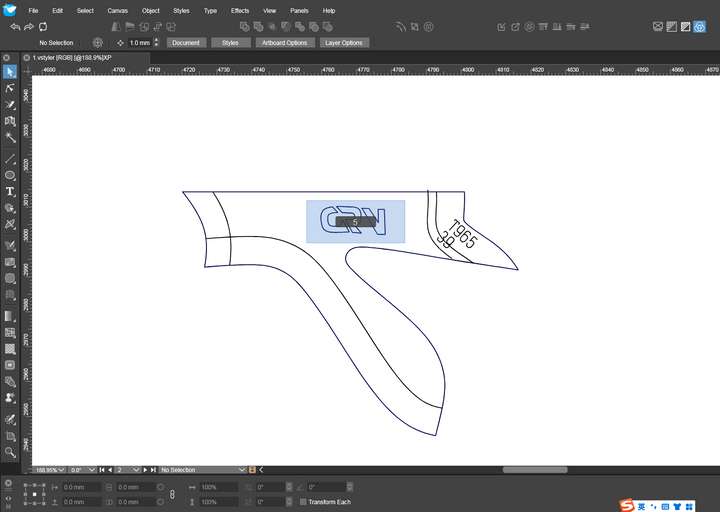The width and height of the screenshot is (720, 512).
Task: Click the target icon next to No Selection
Action: coord(97,43)
